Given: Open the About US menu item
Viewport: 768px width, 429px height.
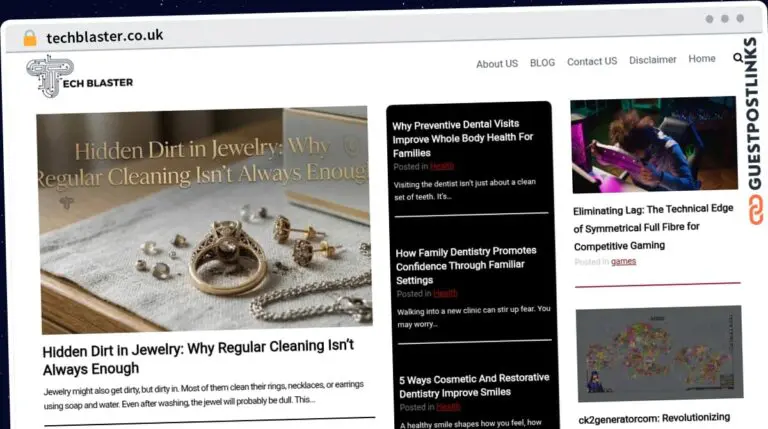Looking at the screenshot, I should (497, 64).
